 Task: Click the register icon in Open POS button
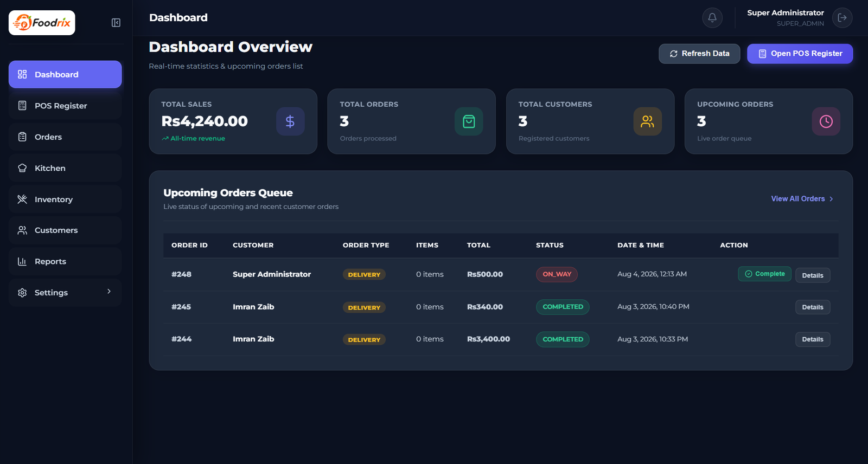[x=762, y=54]
